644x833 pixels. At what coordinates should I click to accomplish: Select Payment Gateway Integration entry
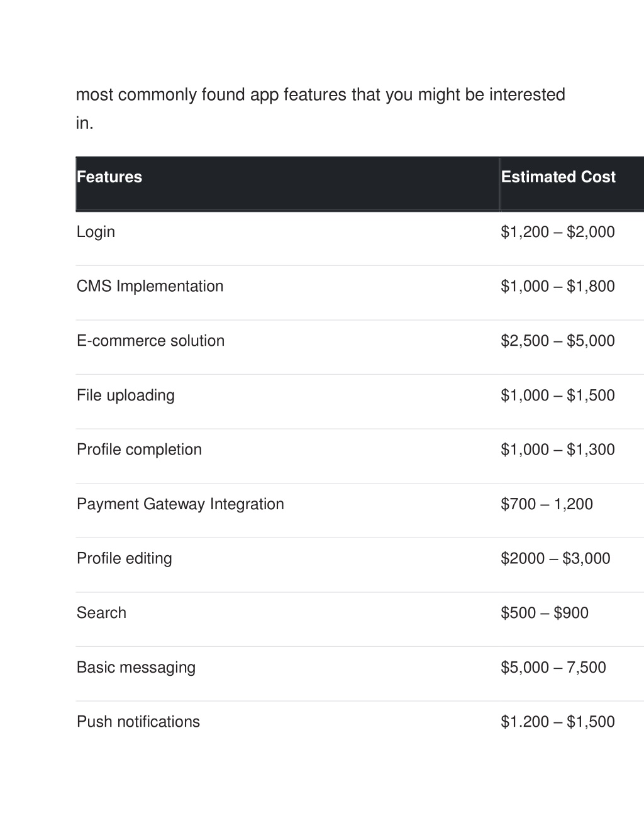pyautogui.click(x=180, y=504)
